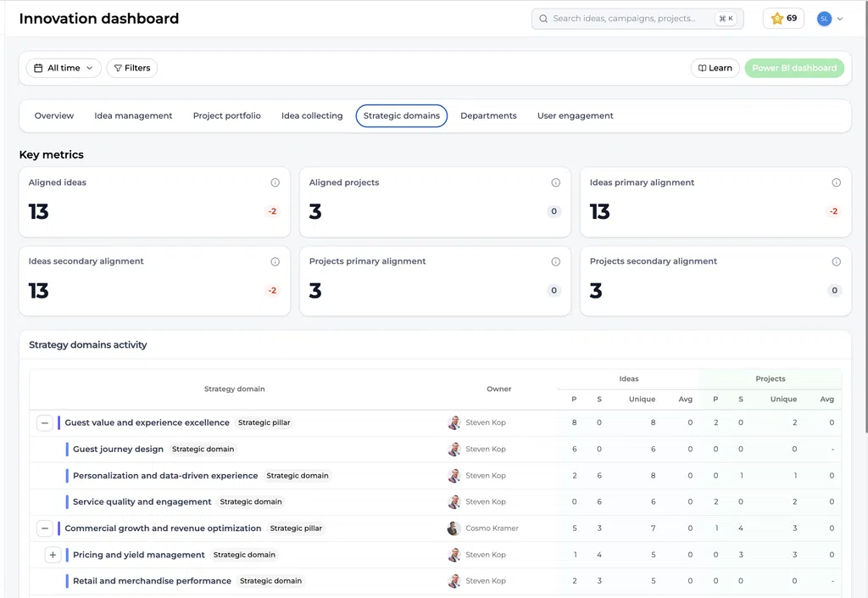
Task: Switch to the Departments tab
Action: [x=488, y=115]
